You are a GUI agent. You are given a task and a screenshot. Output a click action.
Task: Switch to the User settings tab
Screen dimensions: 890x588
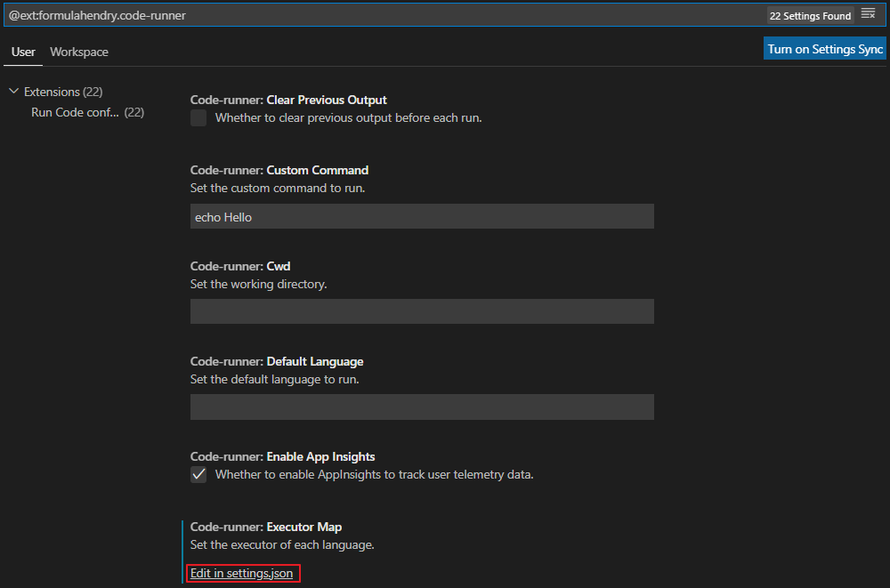tap(23, 52)
